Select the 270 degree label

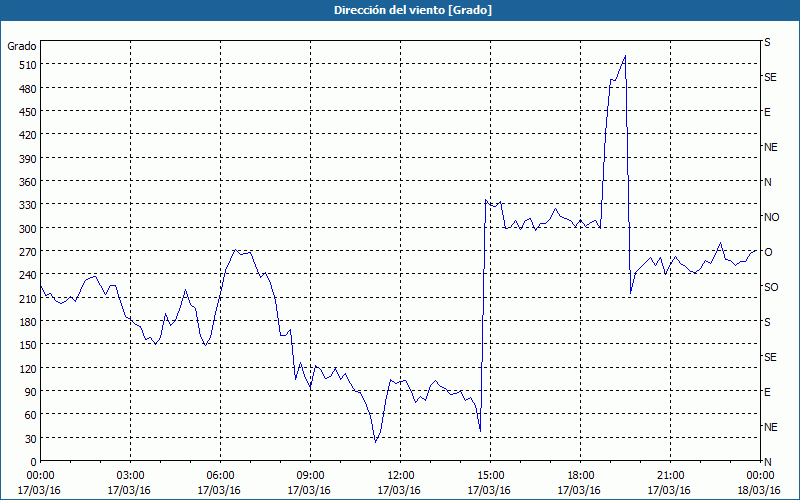[x=27, y=252]
